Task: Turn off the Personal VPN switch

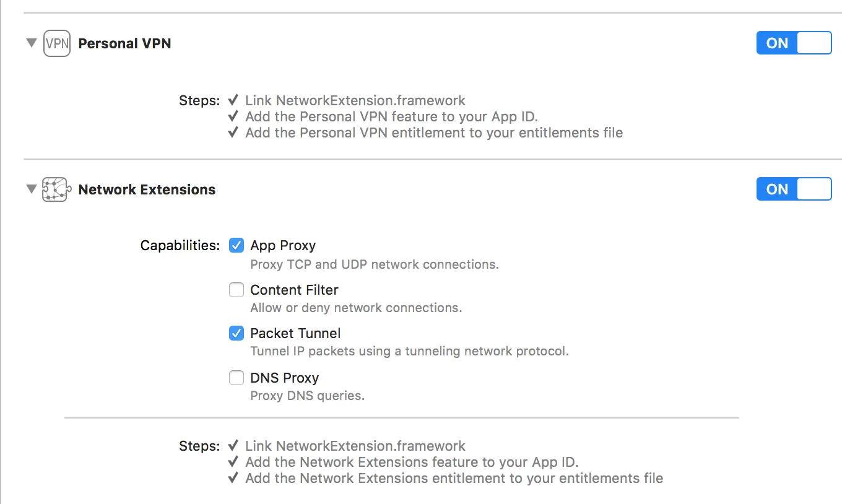Action: tap(794, 43)
